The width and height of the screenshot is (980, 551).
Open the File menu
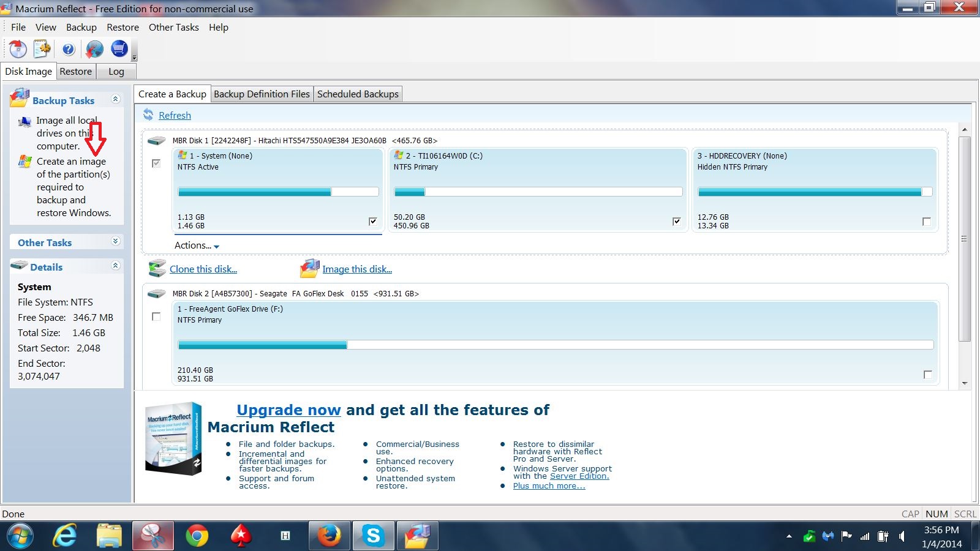click(18, 28)
